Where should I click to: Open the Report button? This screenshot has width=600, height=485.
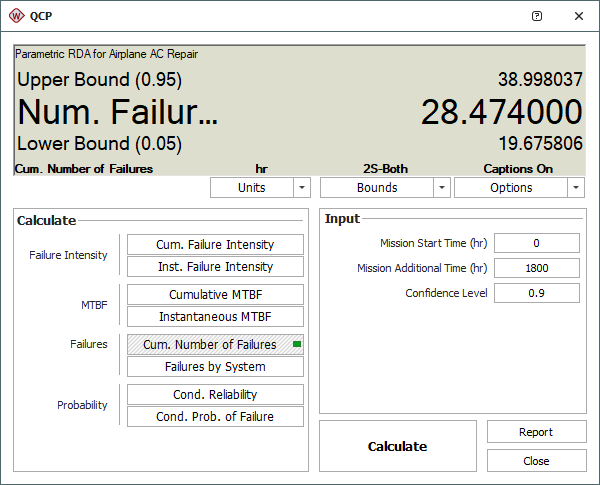pos(536,432)
